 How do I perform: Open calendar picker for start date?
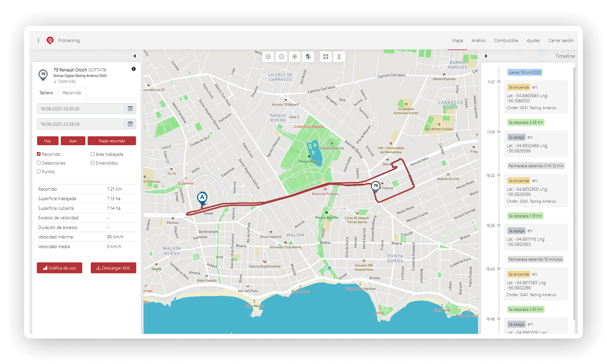point(130,109)
